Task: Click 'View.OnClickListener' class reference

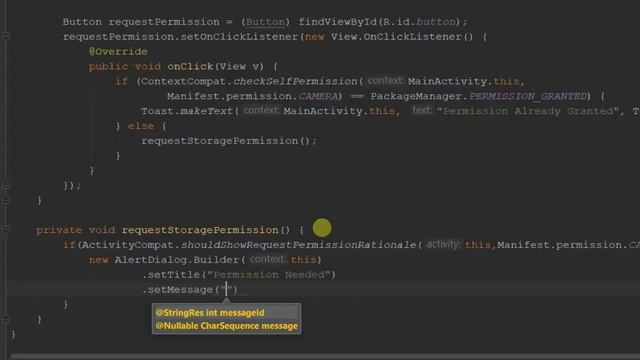Action: click(396, 37)
